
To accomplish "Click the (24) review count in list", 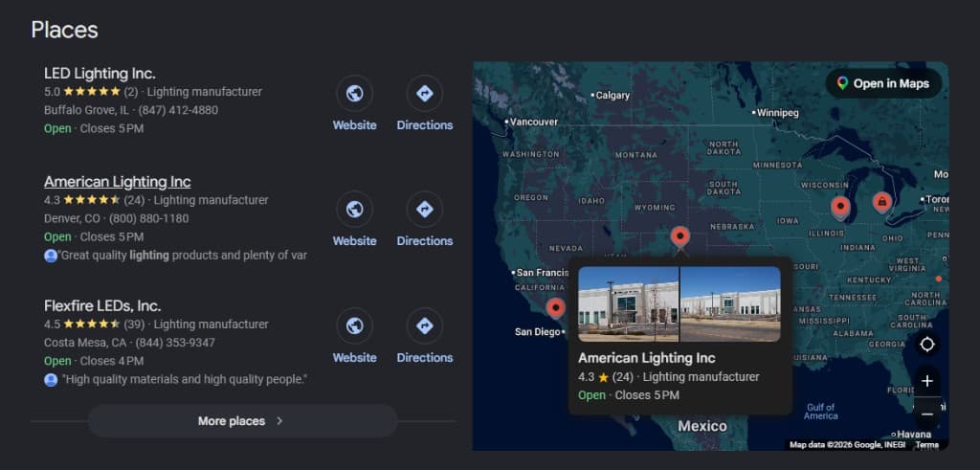I will click(x=134, y=200).
